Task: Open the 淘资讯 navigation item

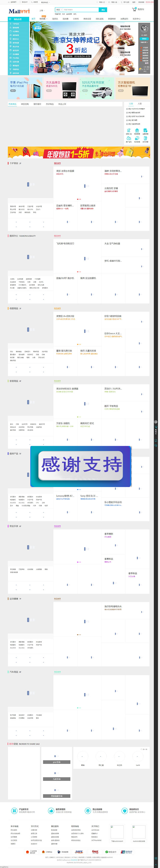Action: point(55,19)
